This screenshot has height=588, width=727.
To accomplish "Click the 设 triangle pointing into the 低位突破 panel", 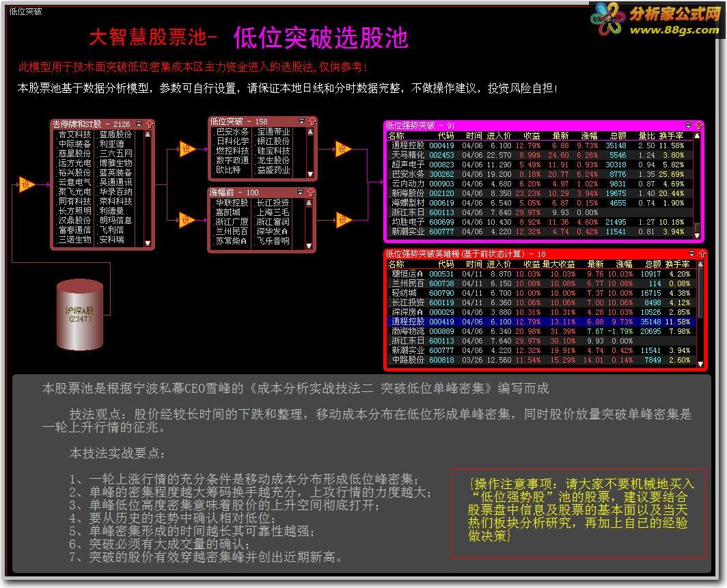I will tap(187, 149).
